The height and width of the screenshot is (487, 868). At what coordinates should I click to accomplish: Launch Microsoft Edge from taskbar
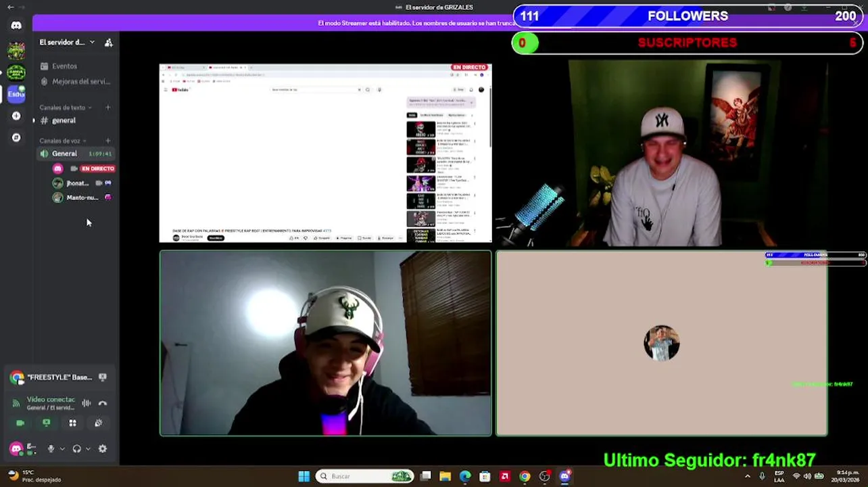coord(465,476)
